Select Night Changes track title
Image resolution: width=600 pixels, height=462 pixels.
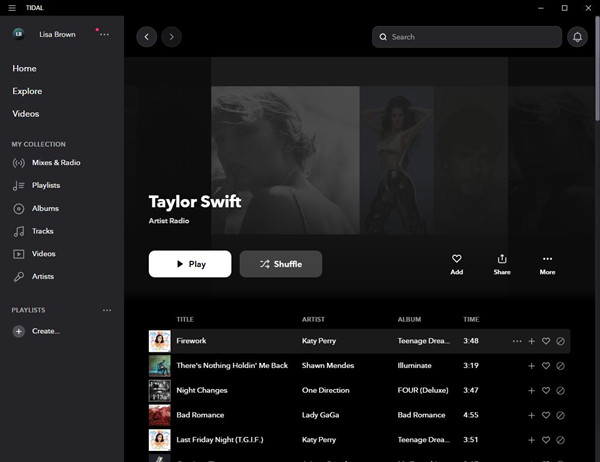click(x=202, y=390)
